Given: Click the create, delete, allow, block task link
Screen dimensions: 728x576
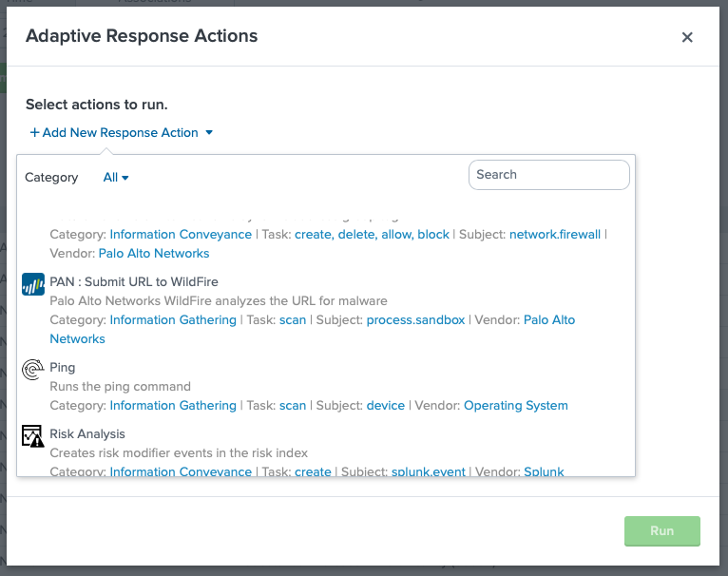Looking at the screenshot, I should [372, 235].
